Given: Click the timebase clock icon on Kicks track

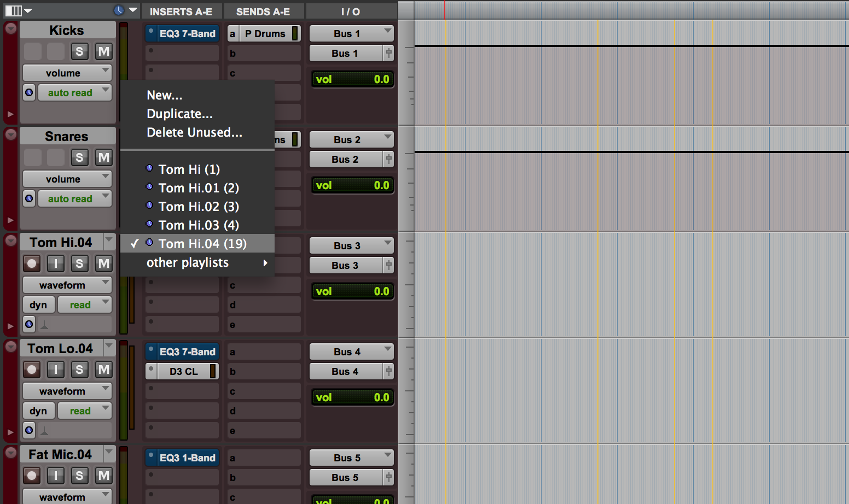Looking at the screenshot, I should click(29, 92).
